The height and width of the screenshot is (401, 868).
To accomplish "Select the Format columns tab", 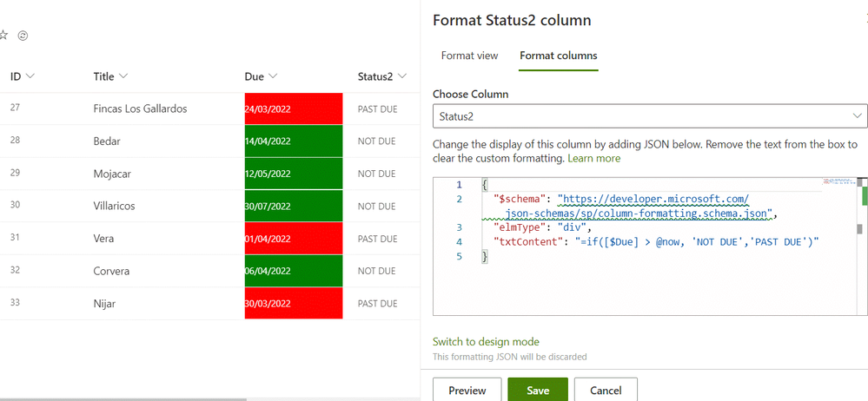I will pos(558,56).
